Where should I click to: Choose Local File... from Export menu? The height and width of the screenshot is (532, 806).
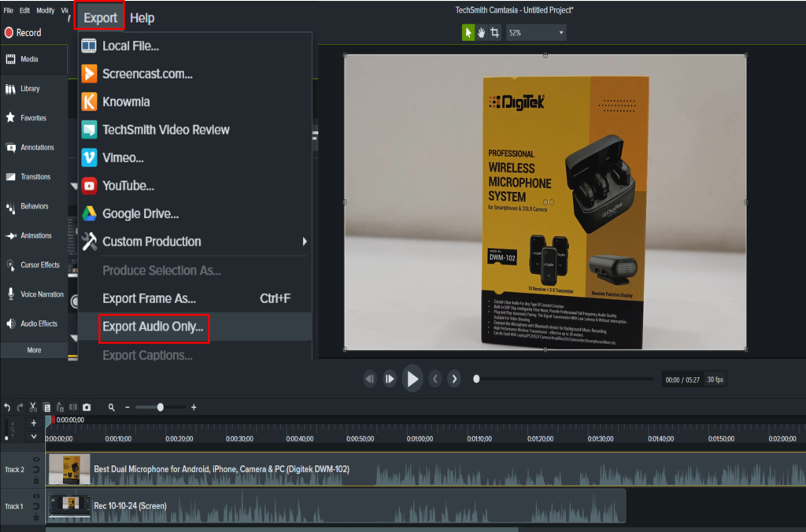195,46
